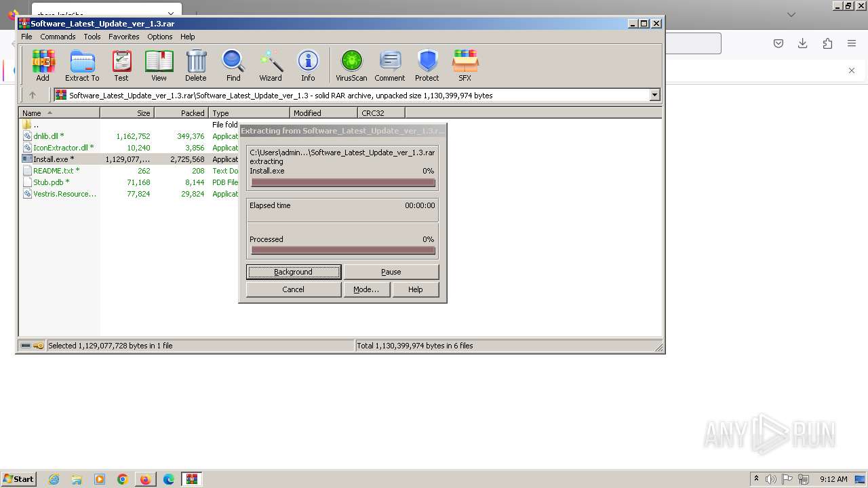
Task: Open Firefox extensions icon
Action: (x=827, y=43)
